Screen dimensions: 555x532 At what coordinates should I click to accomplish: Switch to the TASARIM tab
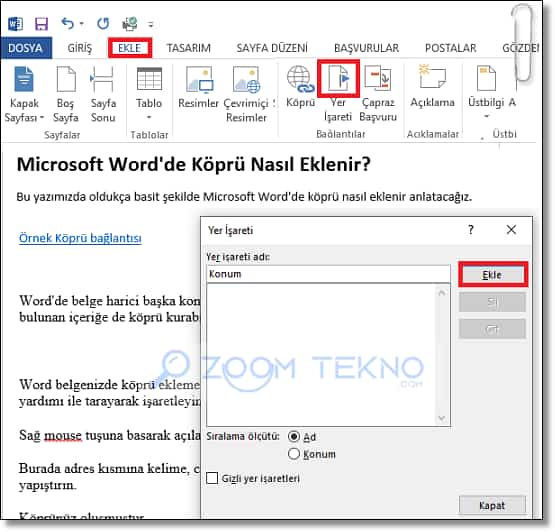(x=189, y=48)
